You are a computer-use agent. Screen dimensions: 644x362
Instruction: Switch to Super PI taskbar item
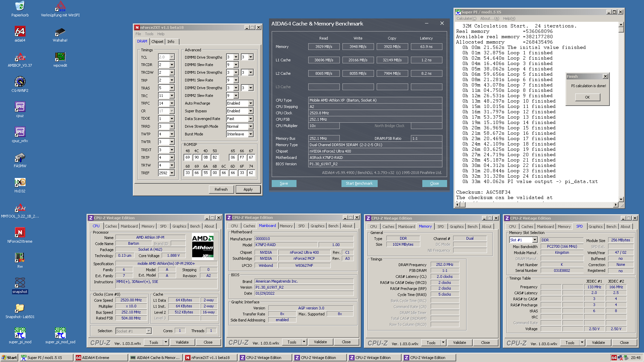coord(46,358)
